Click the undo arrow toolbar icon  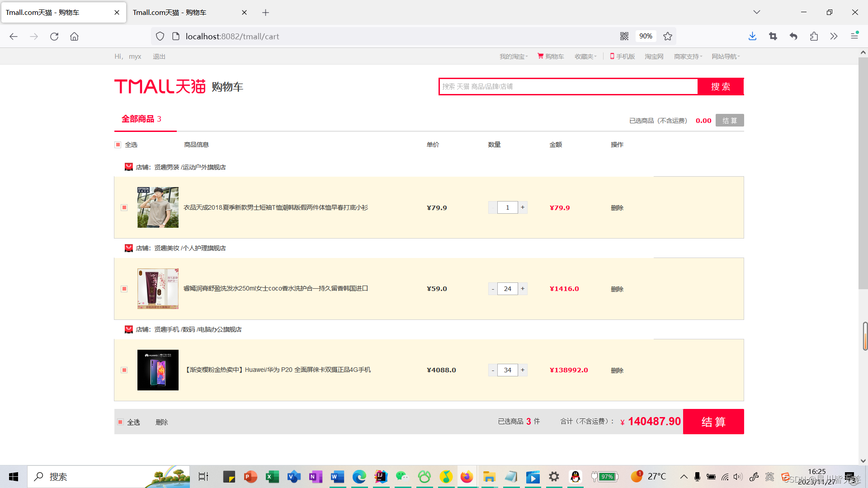(793, 36)
